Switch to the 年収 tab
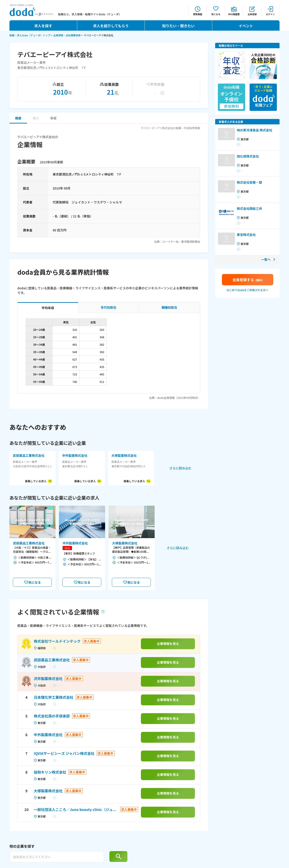The height and width of the screenshot is (868, 289). point(53,118)
